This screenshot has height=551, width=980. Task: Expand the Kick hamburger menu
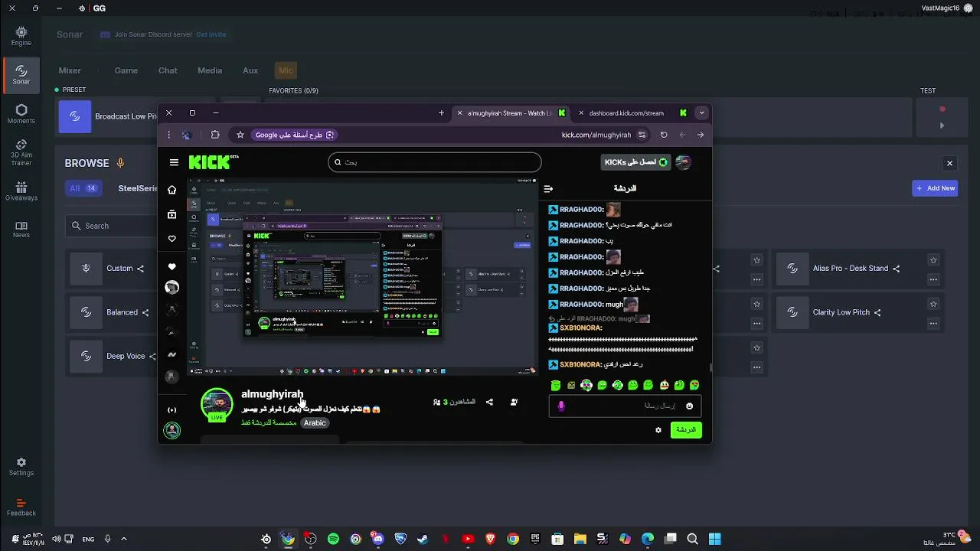[x=174, y=162]
